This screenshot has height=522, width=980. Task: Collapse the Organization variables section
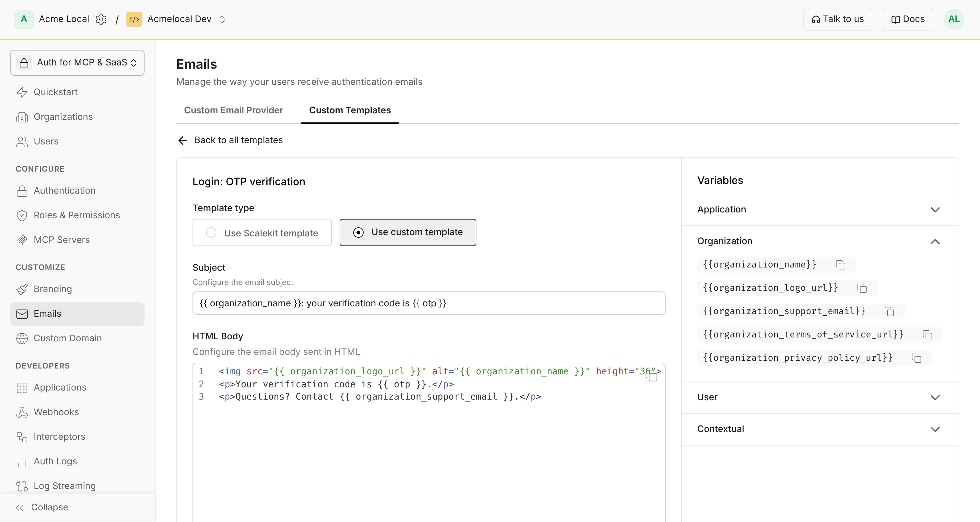820,241
